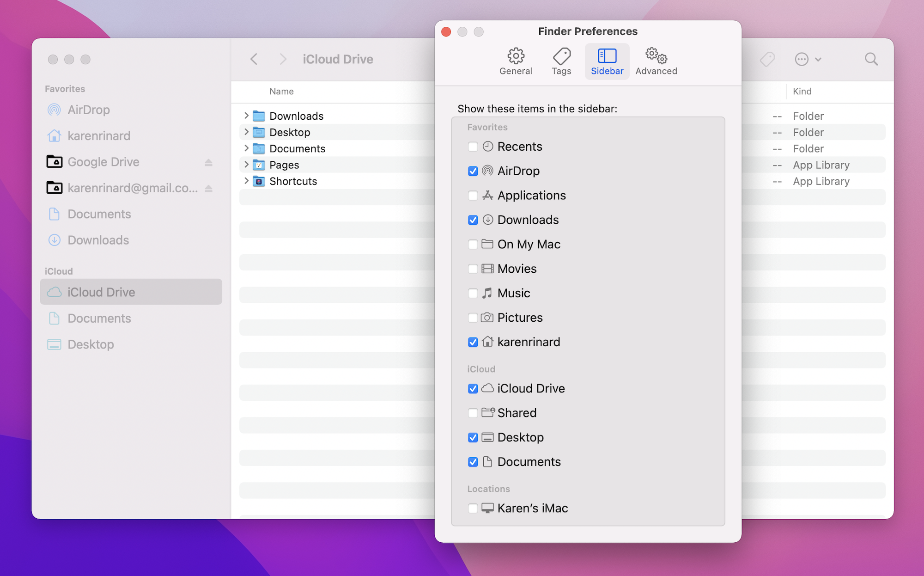Open karenrinard home in Finder sidebar

(131, 135)
